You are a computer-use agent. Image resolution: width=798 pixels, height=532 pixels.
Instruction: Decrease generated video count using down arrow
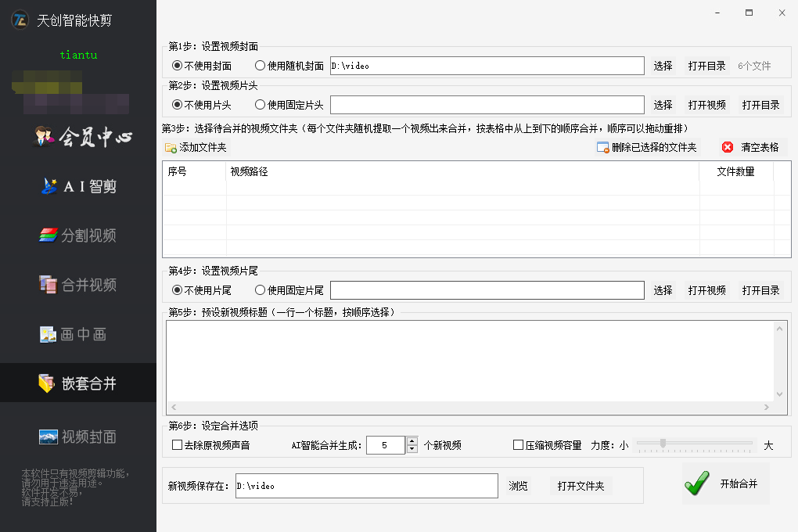pyautogui.click(x=412, y=449)
